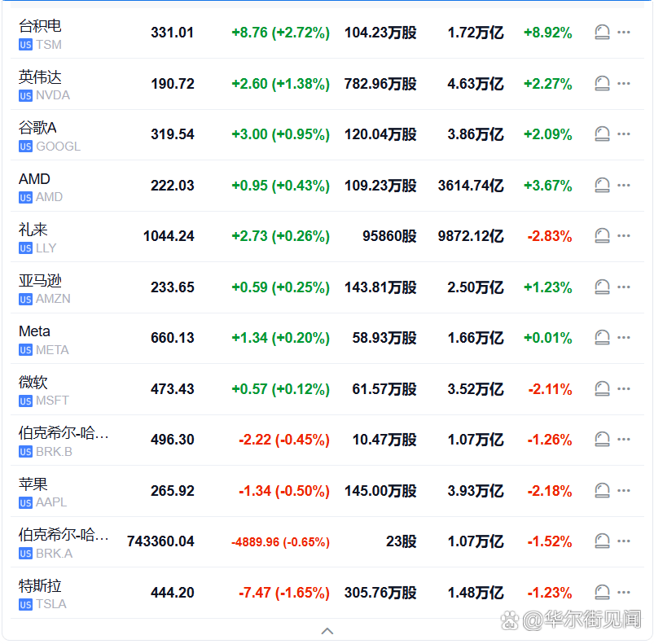Set an alert on 微软 via bell icon

pos(602,388)
